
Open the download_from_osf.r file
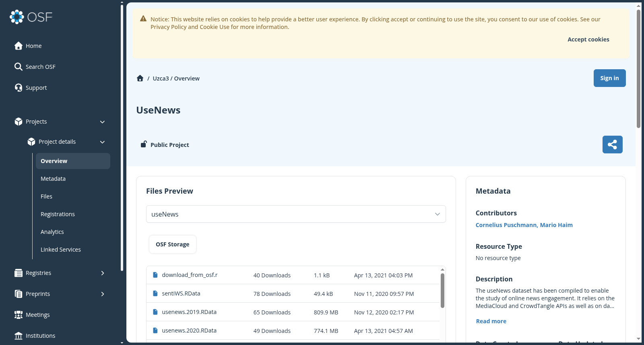[190, 275]
